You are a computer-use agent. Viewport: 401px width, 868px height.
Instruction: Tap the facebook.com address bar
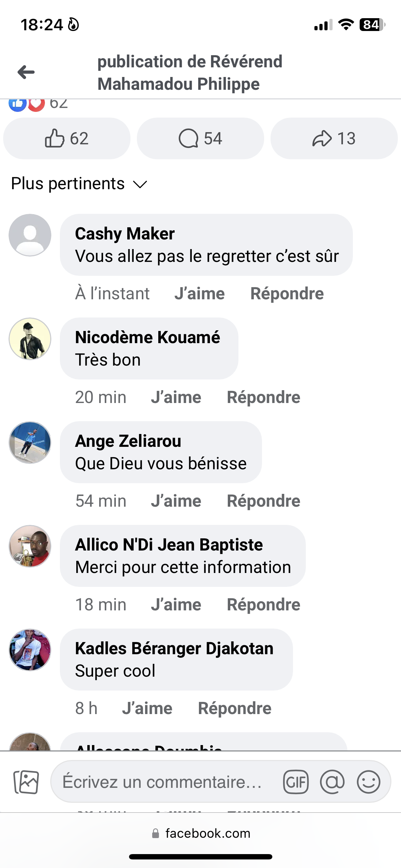click(x=201, y=833)
